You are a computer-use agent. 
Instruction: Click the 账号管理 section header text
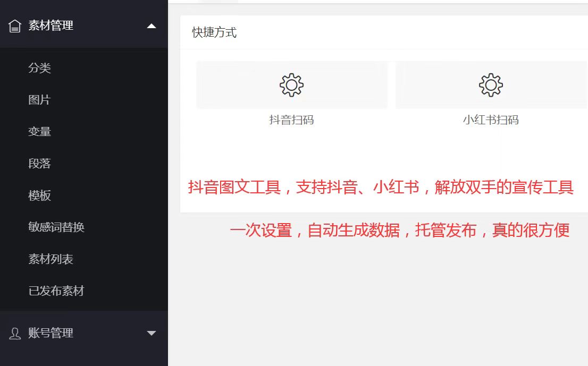click(x=51, y=333)
